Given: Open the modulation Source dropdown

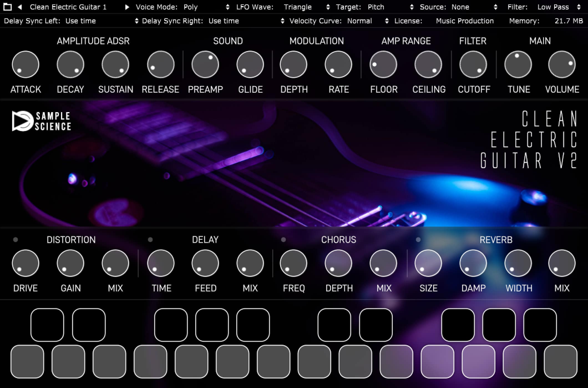Looking at the screenshot, I should coord(475,7).
